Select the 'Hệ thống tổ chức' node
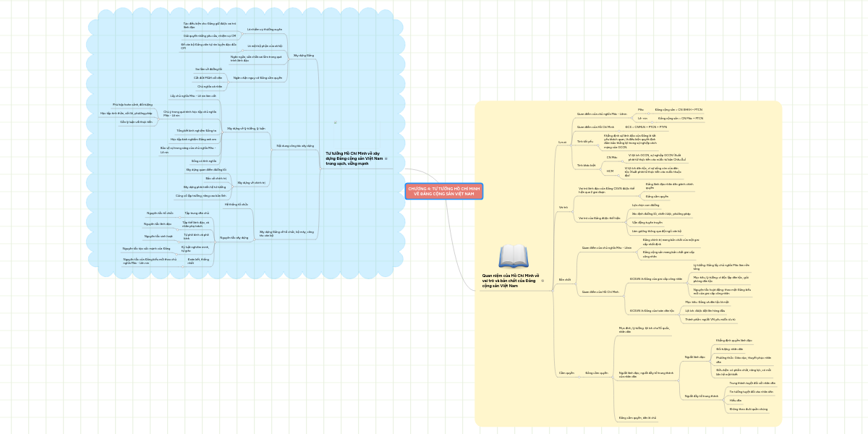Image resolution: width=868 pixels, height=434 pixels. pyautogui.click(x=237, y=204)
